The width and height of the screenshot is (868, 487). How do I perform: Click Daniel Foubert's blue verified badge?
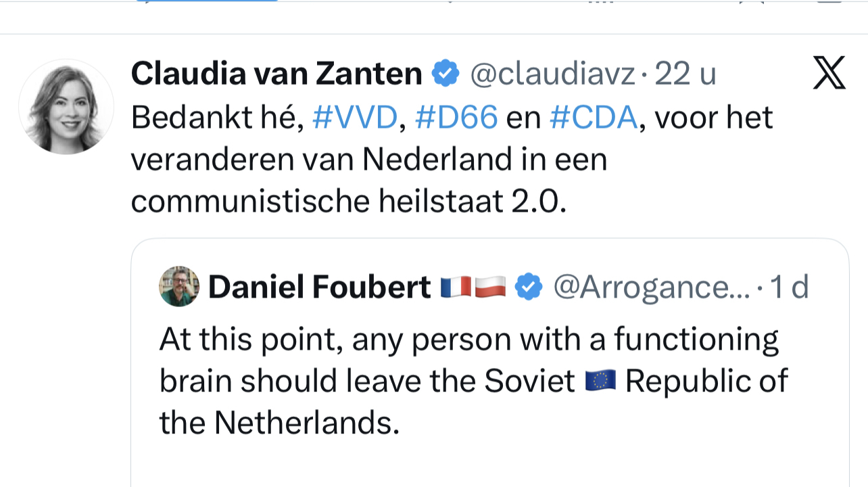tap(529, 287)
